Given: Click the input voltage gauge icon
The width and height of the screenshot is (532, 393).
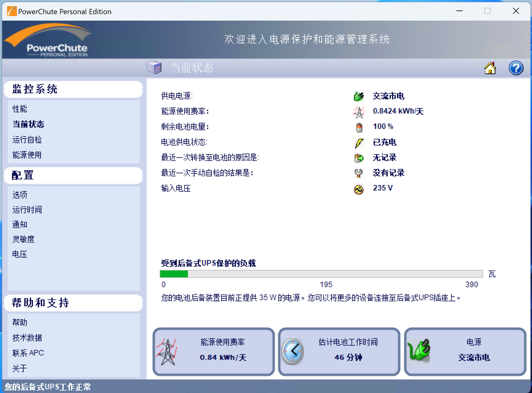Looking at the screenshot, I should point(359,189).
